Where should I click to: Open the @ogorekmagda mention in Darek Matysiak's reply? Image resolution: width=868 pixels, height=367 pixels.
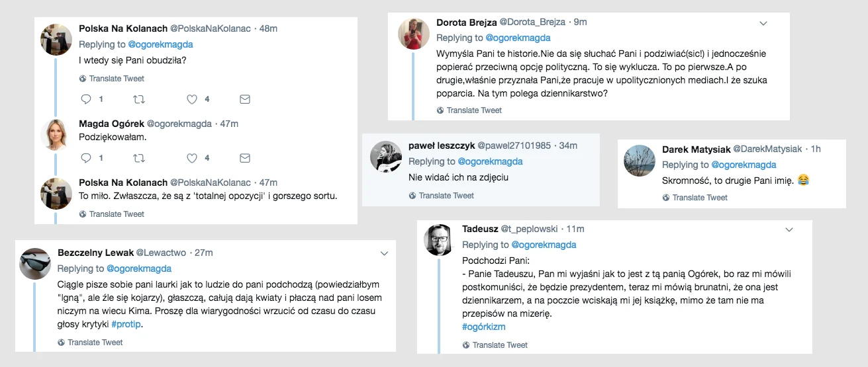tap(744, 165)
